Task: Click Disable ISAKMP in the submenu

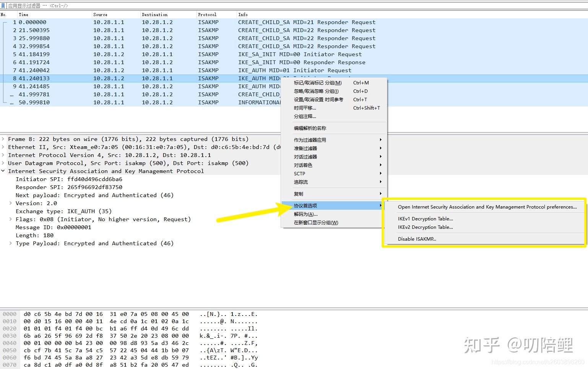Action: [417, 239]
